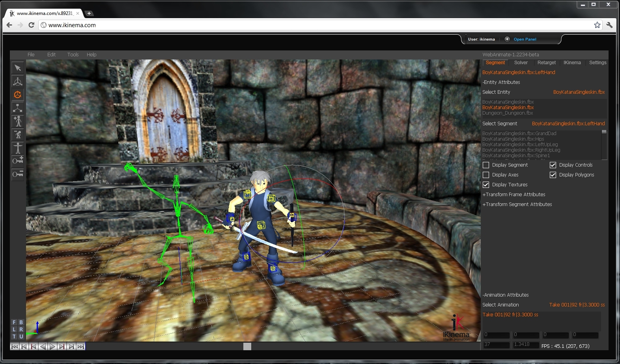Select the Spine1 segment in the list
620x364 pixels.
516,156
